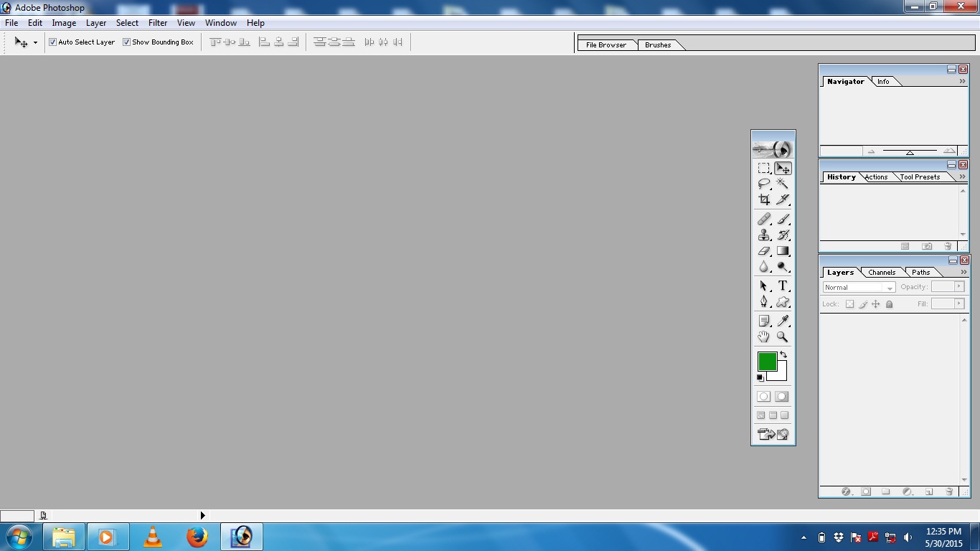Expand the Layers panel menu arrows
The height and width of the screenshot is (551, 980).
tap(962, 272)
